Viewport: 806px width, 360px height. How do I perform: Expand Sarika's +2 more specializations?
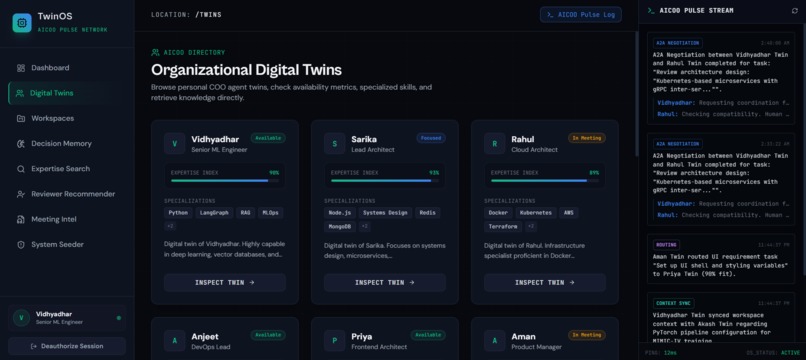364,226
